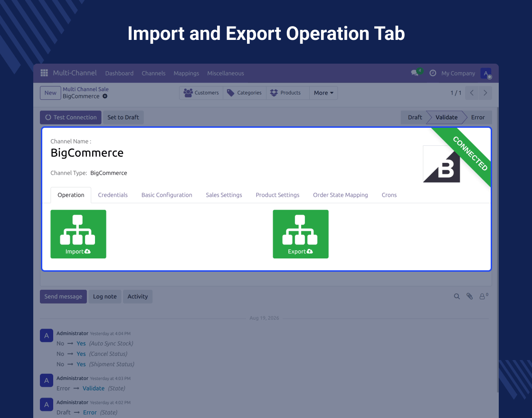The image size is (532, 418).
Task: Click the Channel Type BigCommerce value
Action: coord(109,173)
